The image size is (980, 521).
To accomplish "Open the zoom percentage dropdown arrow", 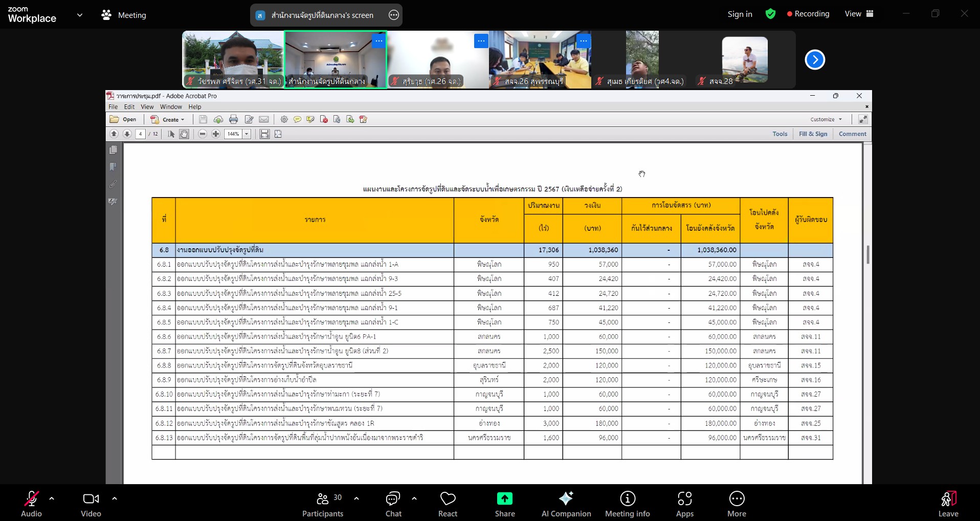I will [247, 134].
